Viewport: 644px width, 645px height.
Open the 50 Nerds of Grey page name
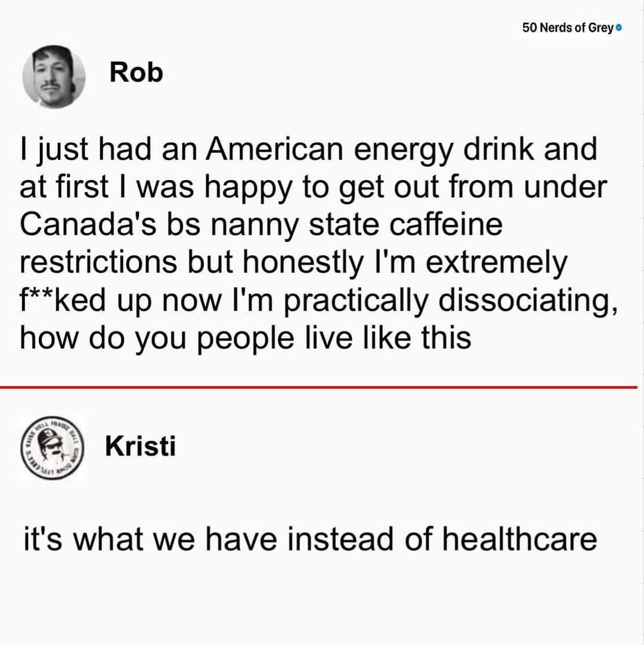[x=567, y=28]
